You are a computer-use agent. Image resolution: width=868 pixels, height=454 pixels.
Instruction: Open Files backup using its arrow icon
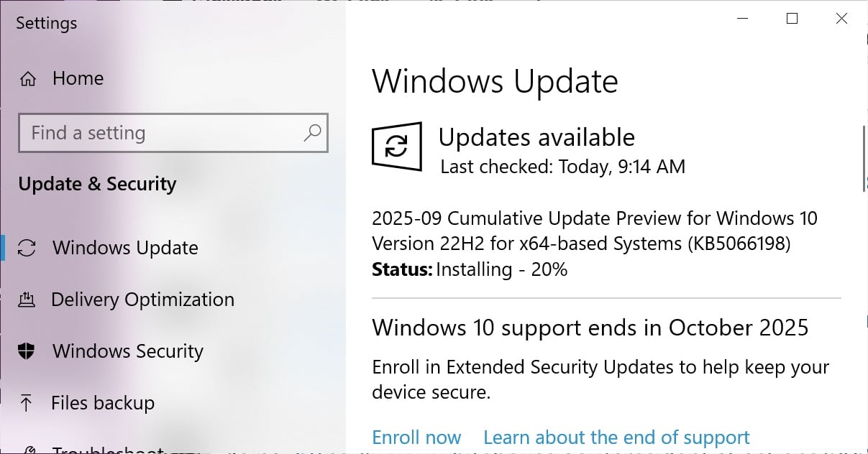click(x=27, y=403)
